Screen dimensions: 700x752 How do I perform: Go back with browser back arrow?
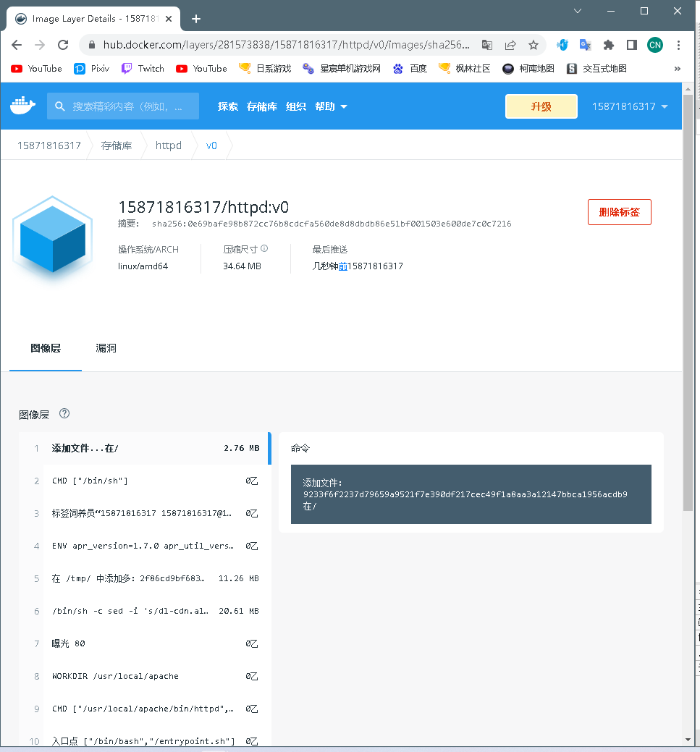pyautogui.click(x=17, y=45)
